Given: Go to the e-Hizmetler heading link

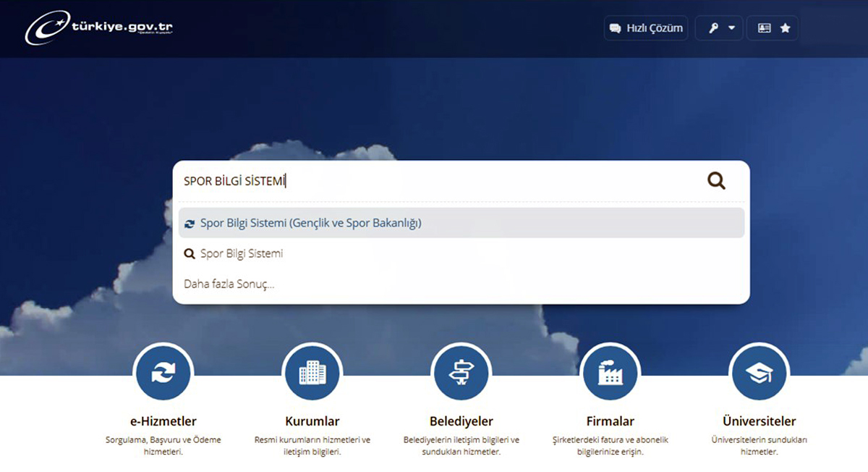Looking at the screenshot, I should pyautogui.click(x=163, y=421).
